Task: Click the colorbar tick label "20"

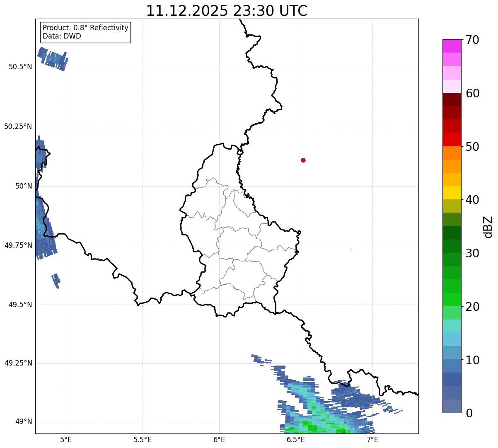Action: point(472,307)
